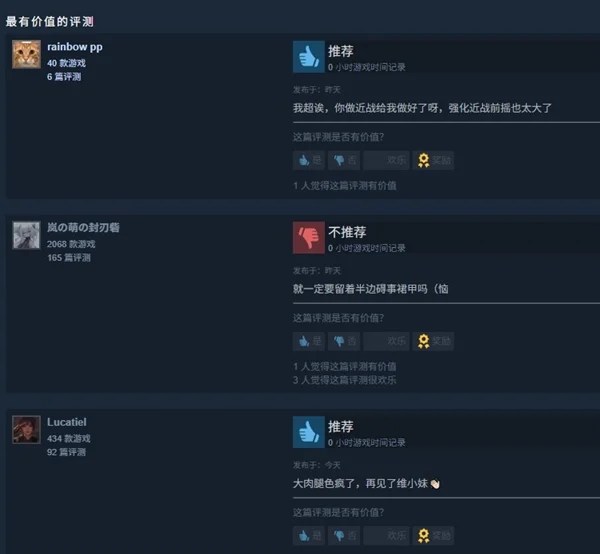Vote 是 (yes) on rainbow pp's review

[309, 160]
